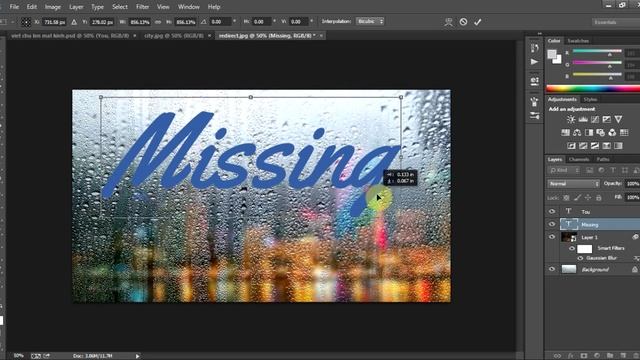The image size is (640, 360).
Task: Add a Threshold adjustment
Action: pos(595,146)
